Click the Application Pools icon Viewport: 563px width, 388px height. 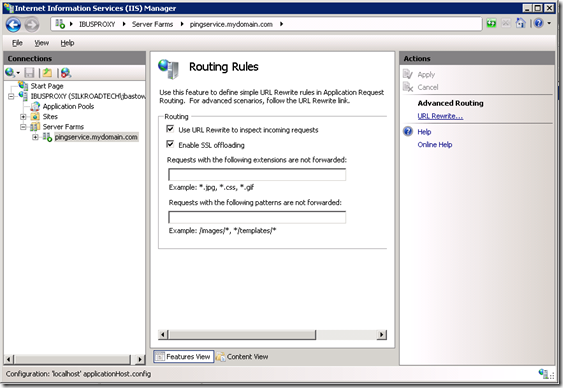(x=35, y=106)
